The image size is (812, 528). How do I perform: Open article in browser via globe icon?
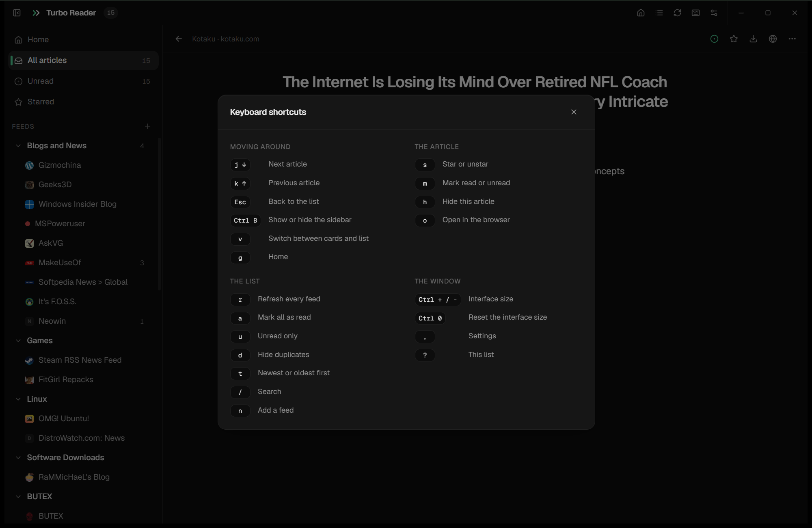773,39
